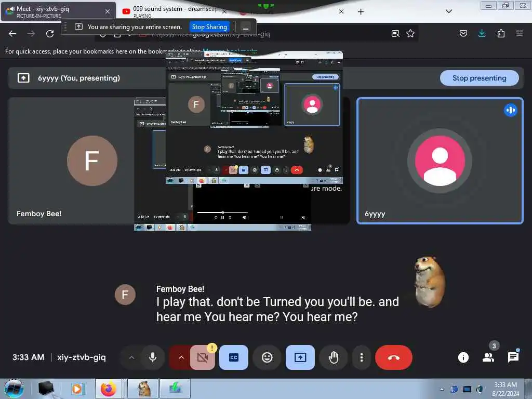Raise hand in the meeting
532x399 pixels.
(334, 357)
